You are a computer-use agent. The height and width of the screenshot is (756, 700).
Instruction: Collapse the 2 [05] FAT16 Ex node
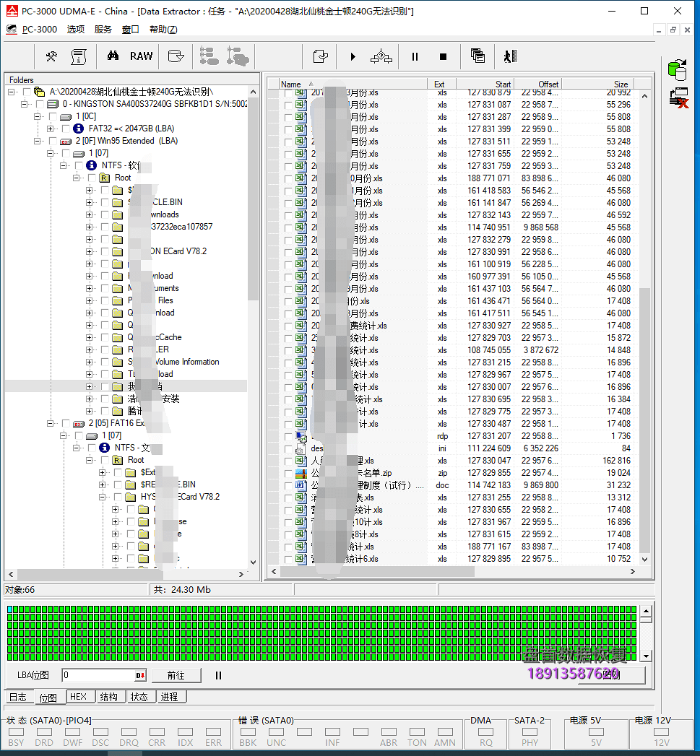point(50,423)
